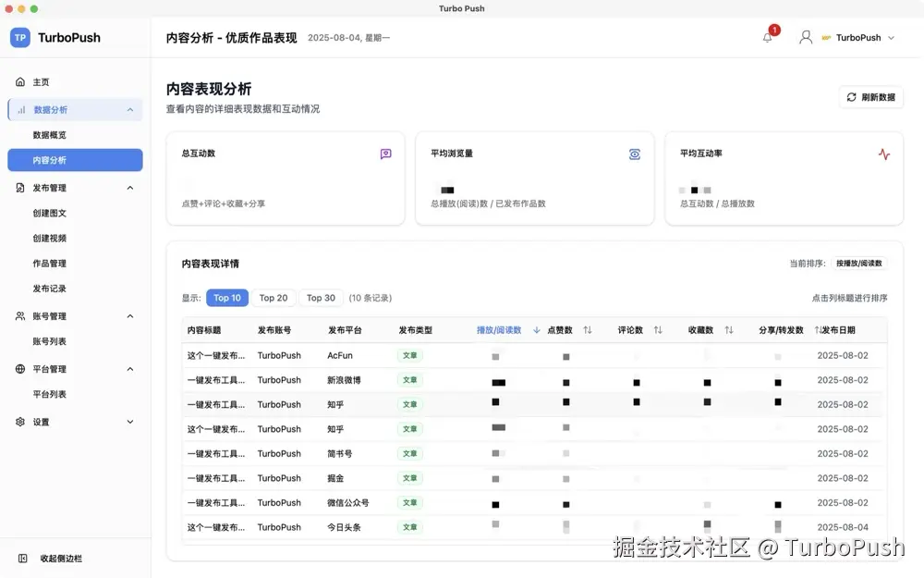This screenshot has width=924, height=578.
Task: Click the 发布管理 publish icon
Action: (x=20, y=188)
